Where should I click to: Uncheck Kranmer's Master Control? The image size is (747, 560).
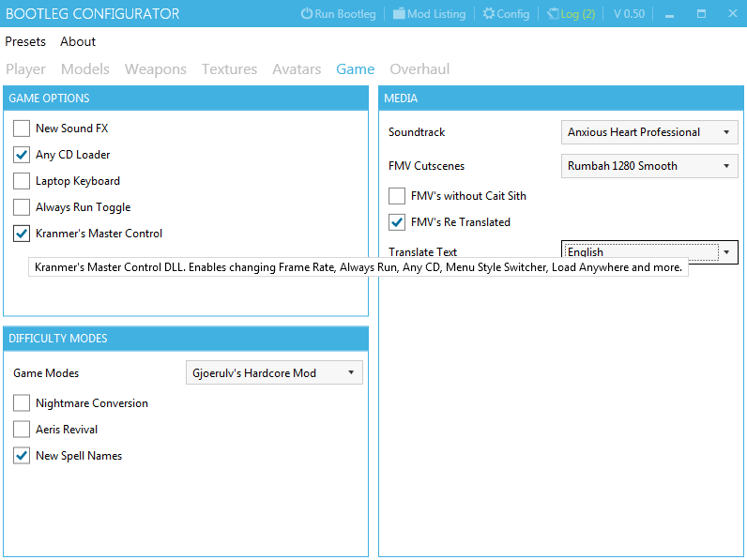(x=22, y=234)
